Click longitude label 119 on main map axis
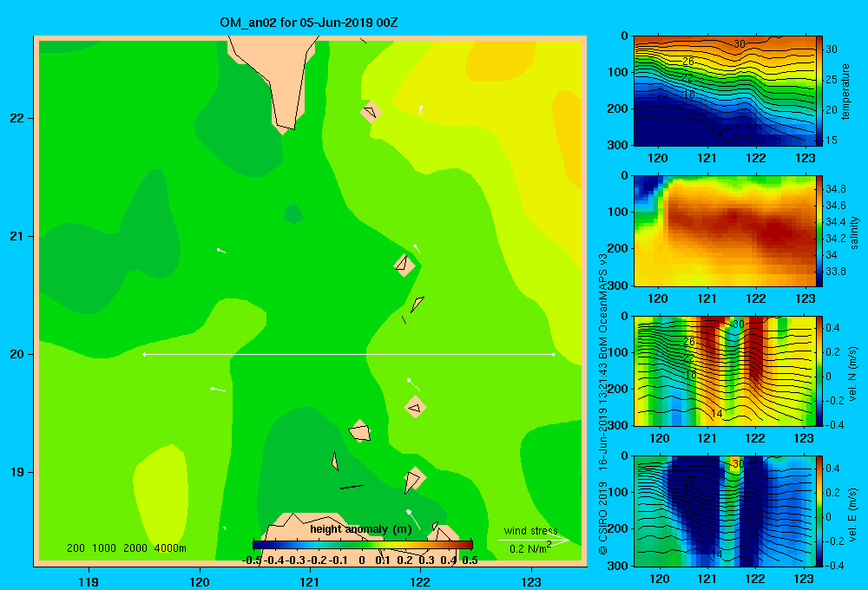 pyautogui.click(x=89, y=581)
